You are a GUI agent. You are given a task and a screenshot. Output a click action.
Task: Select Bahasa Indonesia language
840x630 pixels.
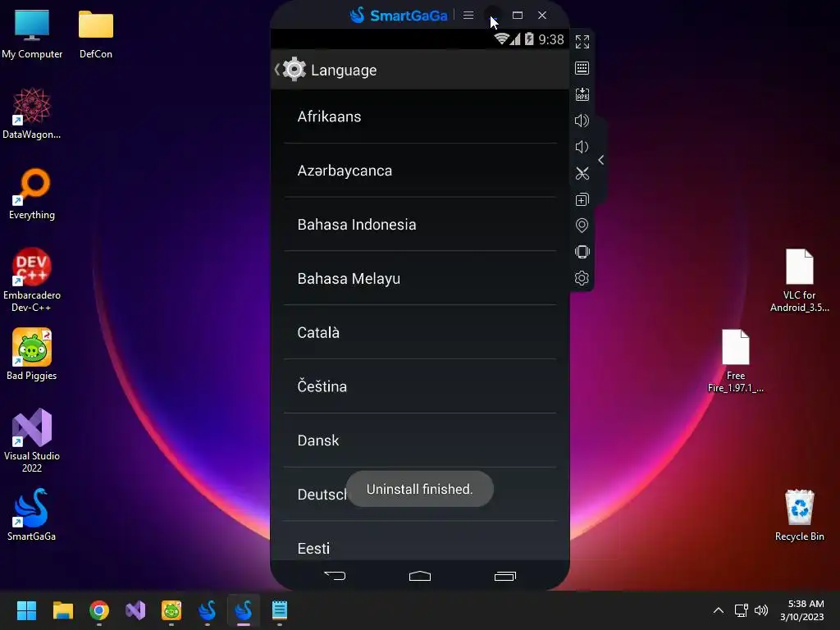point(420,225)
